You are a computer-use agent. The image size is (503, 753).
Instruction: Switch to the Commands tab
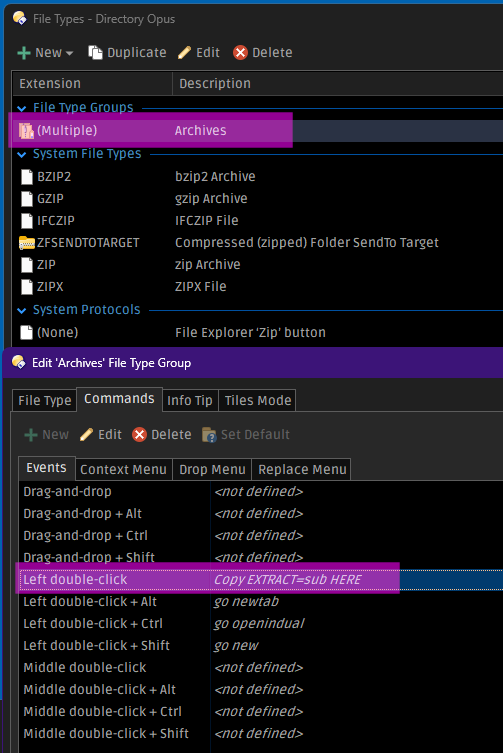coord(120,399)
